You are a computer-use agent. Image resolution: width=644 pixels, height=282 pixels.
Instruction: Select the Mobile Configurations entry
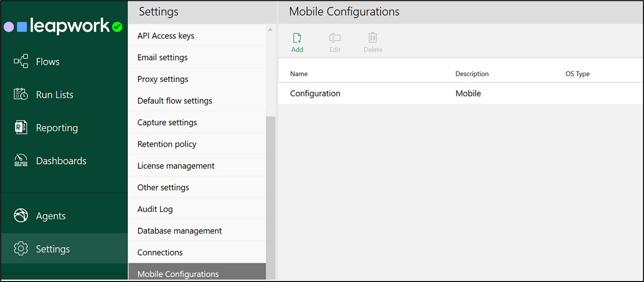(178, 274)
